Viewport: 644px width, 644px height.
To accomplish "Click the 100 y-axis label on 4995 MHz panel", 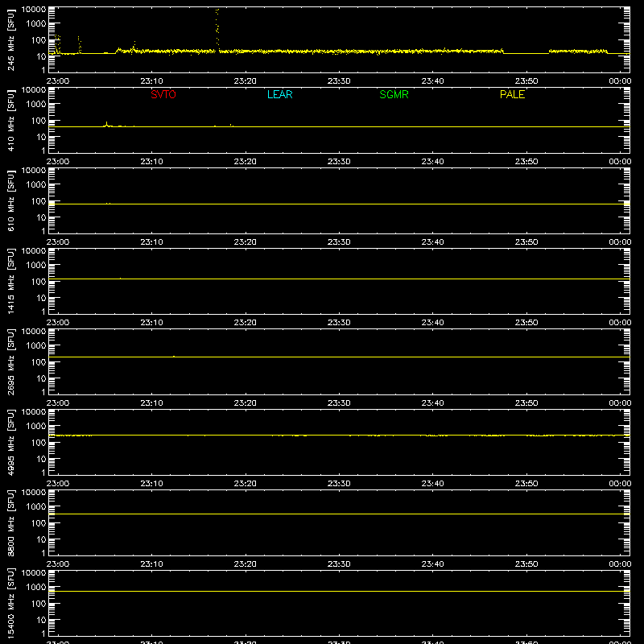I will point(39,443).
